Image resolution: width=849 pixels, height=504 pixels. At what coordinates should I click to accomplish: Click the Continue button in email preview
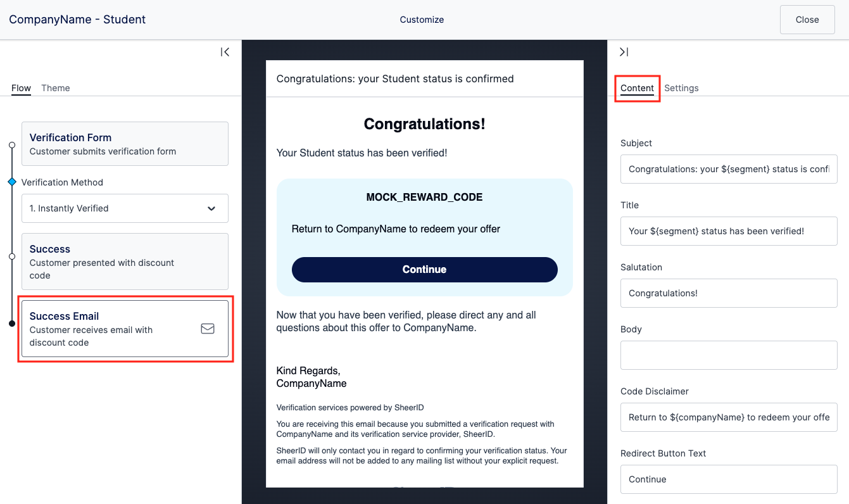point(424,270)
